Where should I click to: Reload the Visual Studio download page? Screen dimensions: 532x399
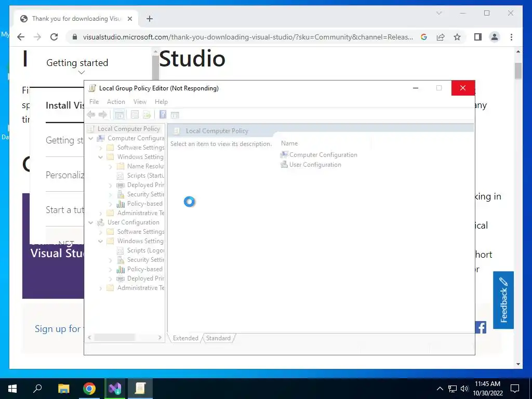click(54, 37)
